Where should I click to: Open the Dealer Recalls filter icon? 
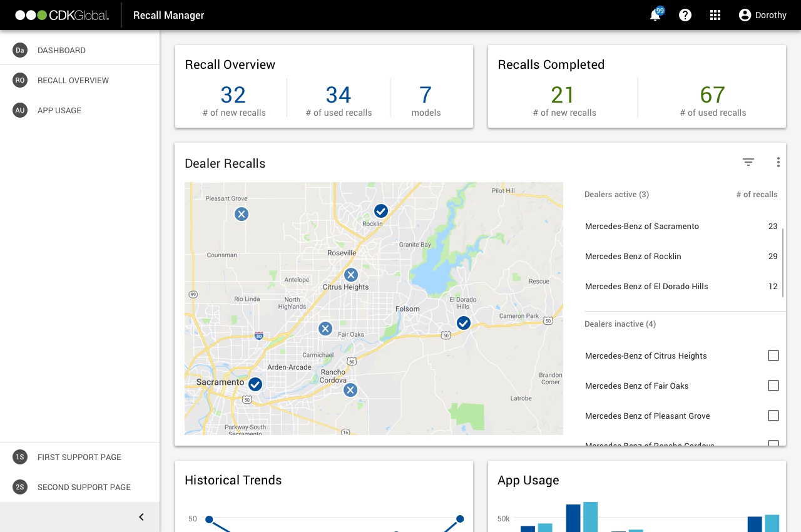(x=748, y=162)
